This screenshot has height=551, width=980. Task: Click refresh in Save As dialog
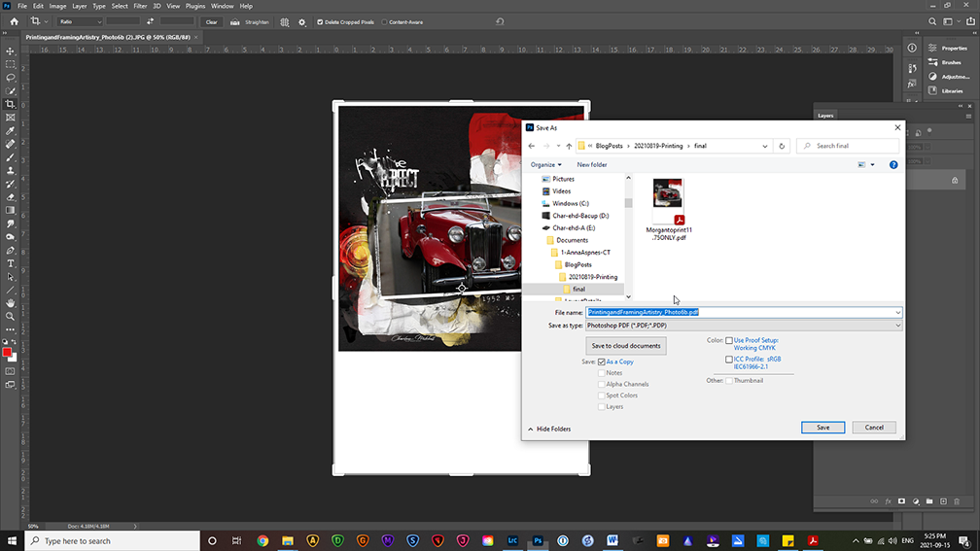pyautogui.click(x=782, y=146)
